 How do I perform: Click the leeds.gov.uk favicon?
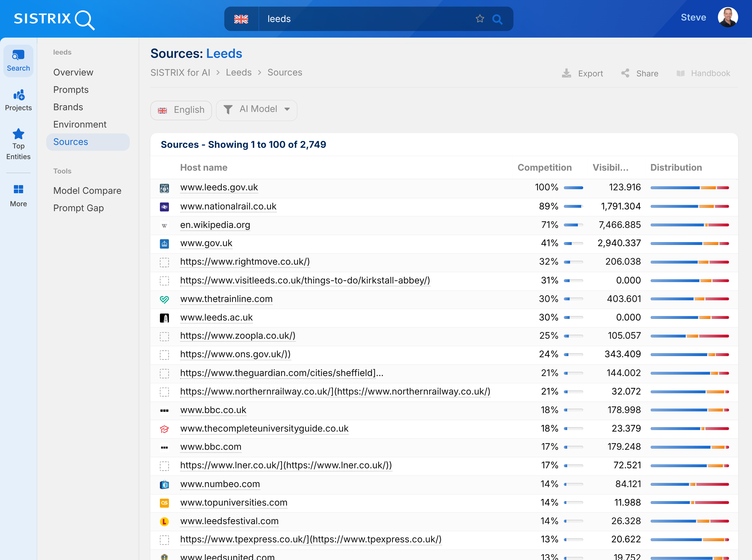pos(164,188)
